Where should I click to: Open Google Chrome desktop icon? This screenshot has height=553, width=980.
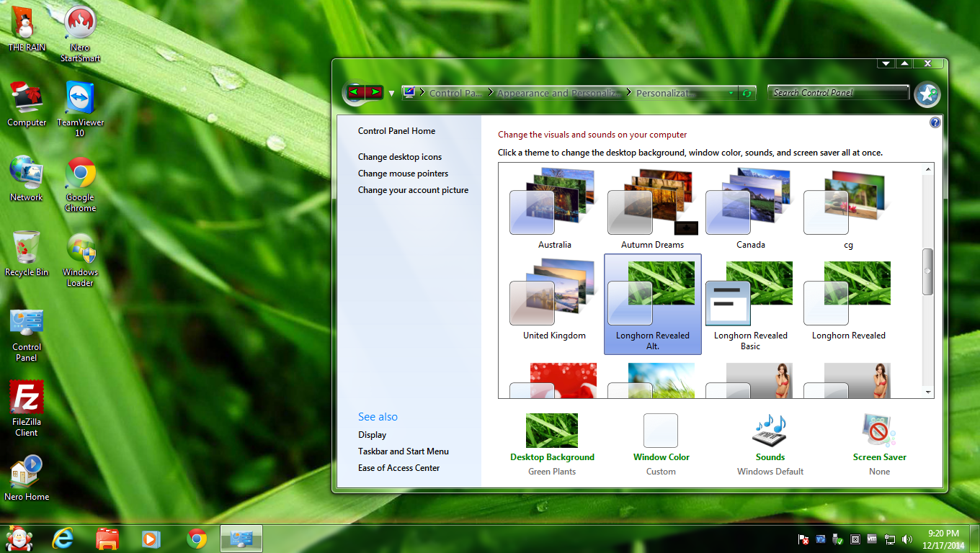pos(80,184)
